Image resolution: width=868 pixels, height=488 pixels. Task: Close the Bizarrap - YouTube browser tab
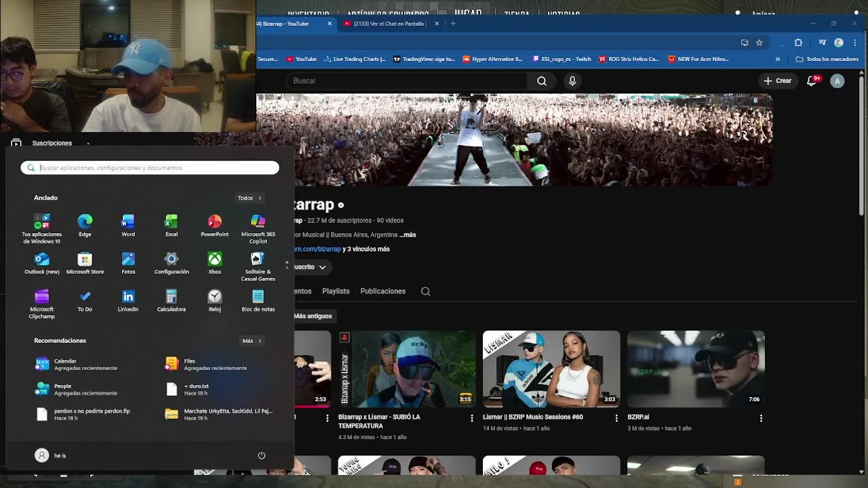coord(330,24)
